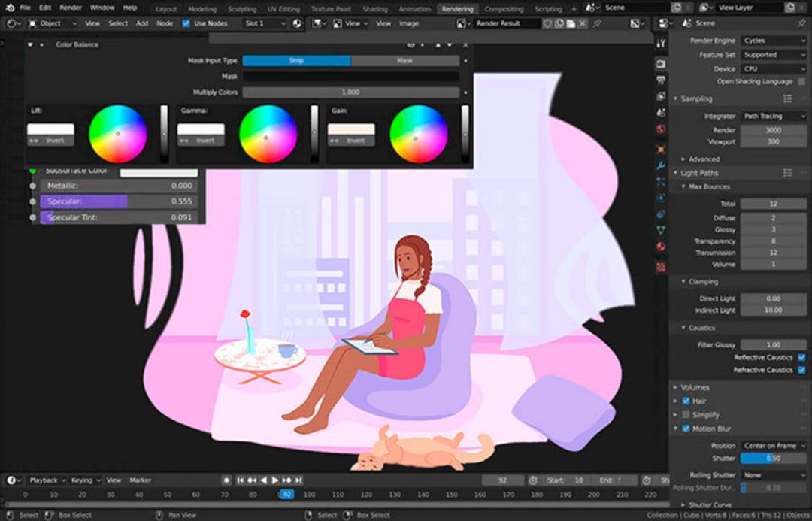812x521 pixels.
Task: Disable the Motion Blur checkbox
Action: 686,429
